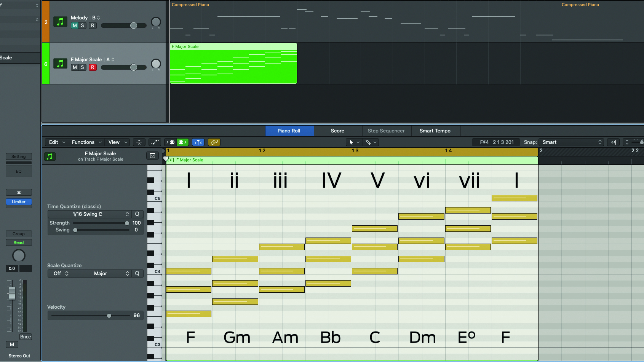Click the collapse mode icon

point(139,142)
